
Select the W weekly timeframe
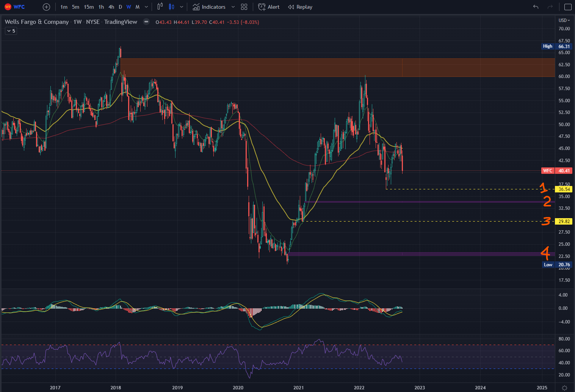(x=128, y=7)
